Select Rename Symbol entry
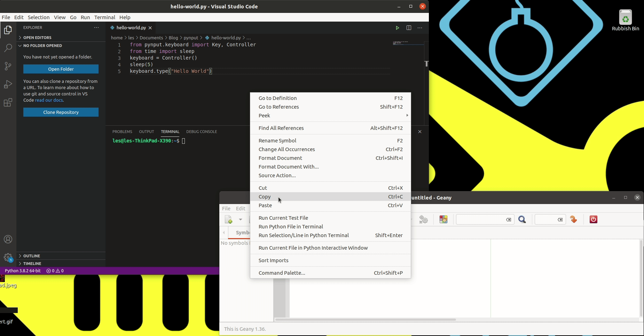This screenshot has height=336, width=644. (330, 141)
